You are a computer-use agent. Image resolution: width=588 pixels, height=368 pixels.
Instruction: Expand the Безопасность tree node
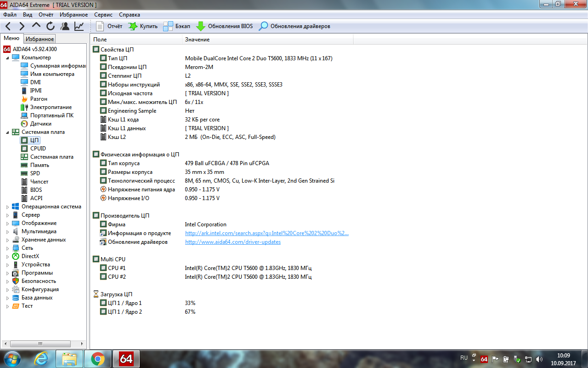pos(7,281)
